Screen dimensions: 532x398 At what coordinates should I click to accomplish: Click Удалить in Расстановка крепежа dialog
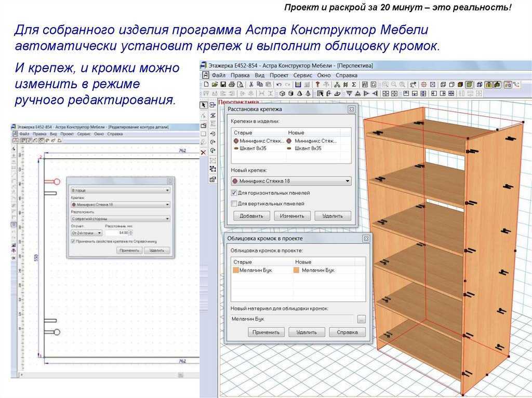pos(332,216)
